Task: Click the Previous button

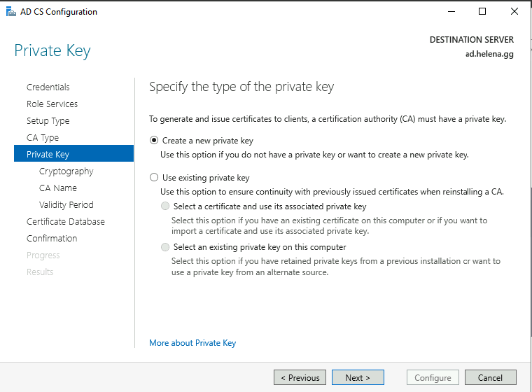Action: pyautogui.click(x=300, y=378)
